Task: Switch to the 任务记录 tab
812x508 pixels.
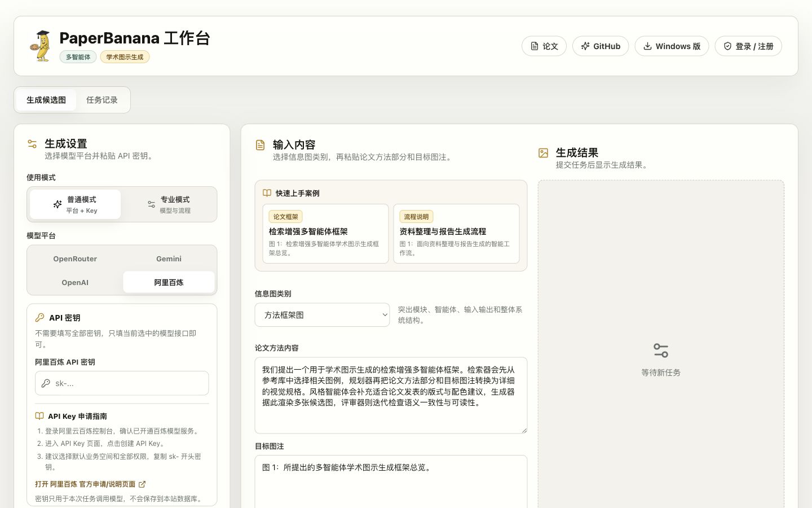Action: pos(102,100)
